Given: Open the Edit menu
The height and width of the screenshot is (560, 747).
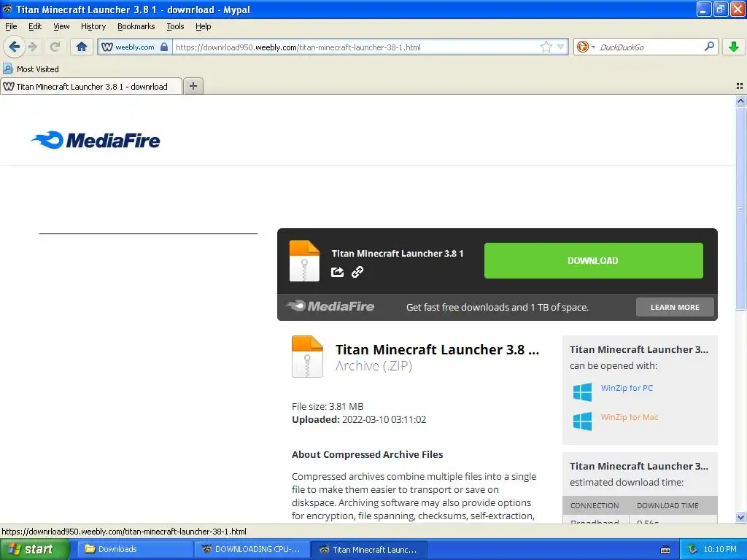Looking at the screenshot, I should click(x=35, y=26).
